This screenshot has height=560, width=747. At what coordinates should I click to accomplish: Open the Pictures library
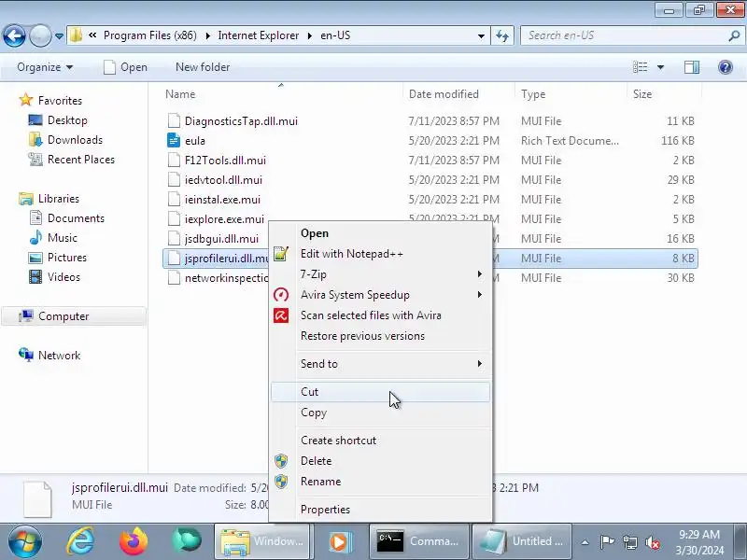[66, 258]
